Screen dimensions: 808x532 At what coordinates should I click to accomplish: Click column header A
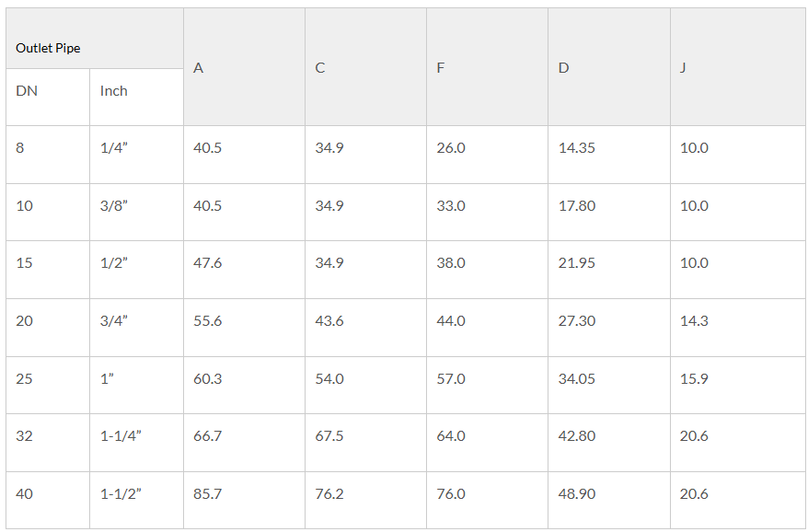point(244,67)
